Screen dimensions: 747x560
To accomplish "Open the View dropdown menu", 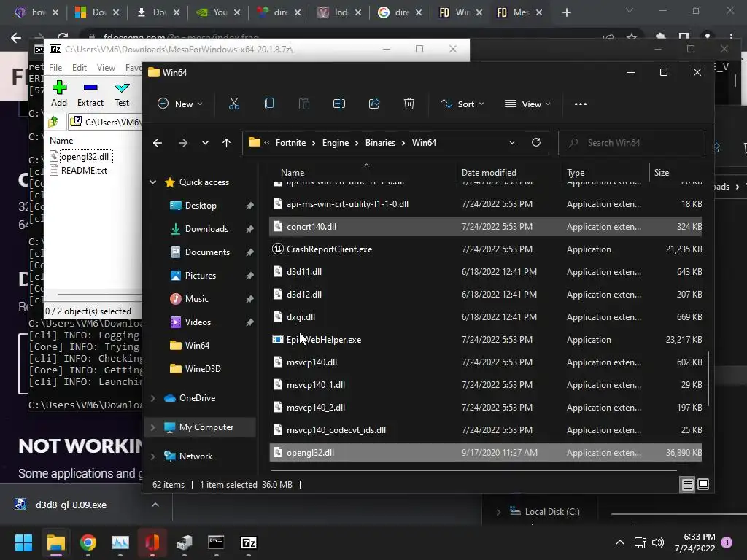I will [527, 104].
